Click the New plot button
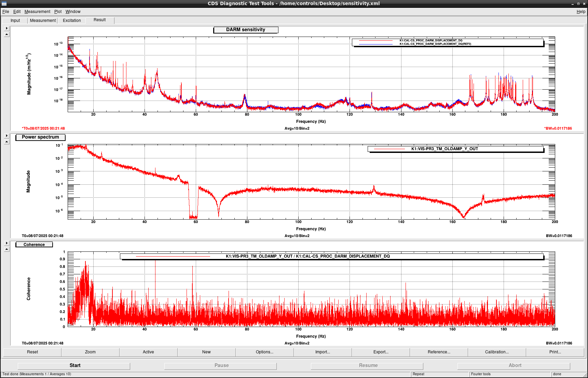Image resolution: width=588 pixels, height=378 pixels. point(206,352)
